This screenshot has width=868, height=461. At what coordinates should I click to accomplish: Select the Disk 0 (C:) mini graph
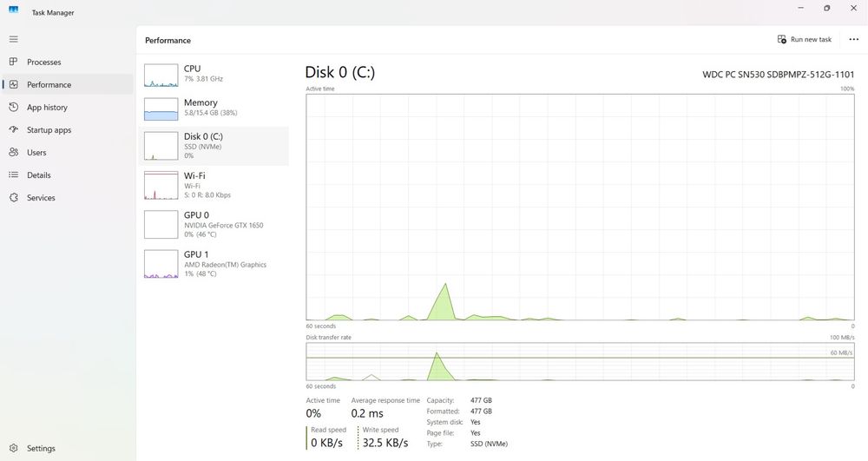[x=161, y=146]
